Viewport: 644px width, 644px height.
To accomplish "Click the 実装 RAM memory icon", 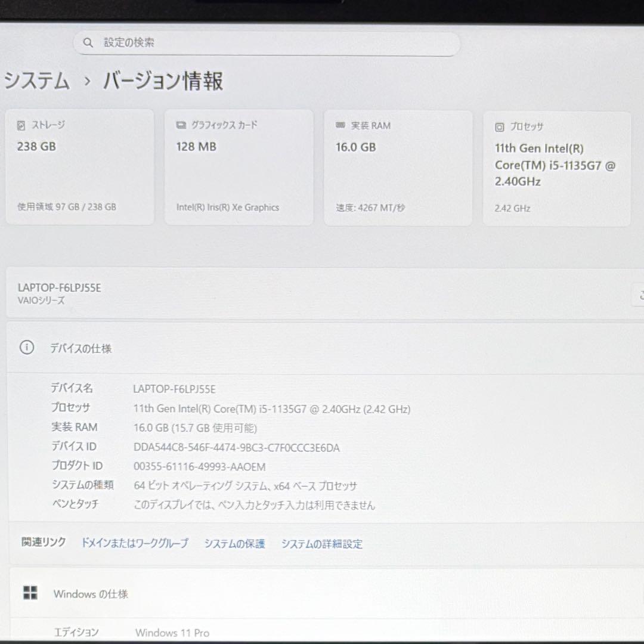I will coord(340,125).
